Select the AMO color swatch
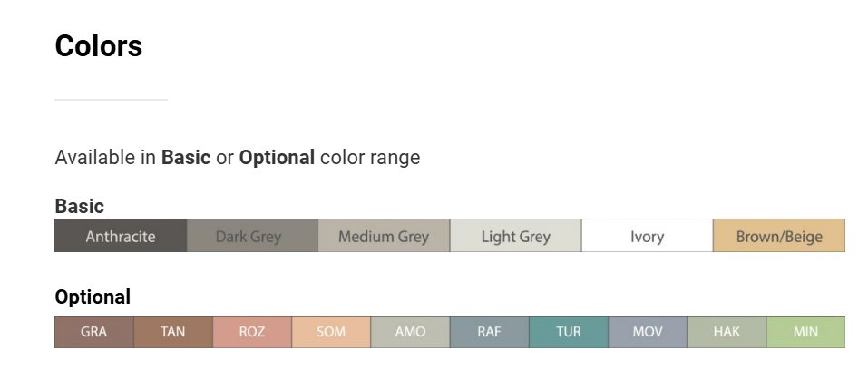Viewport: 868px width, 380px height. 410,332
